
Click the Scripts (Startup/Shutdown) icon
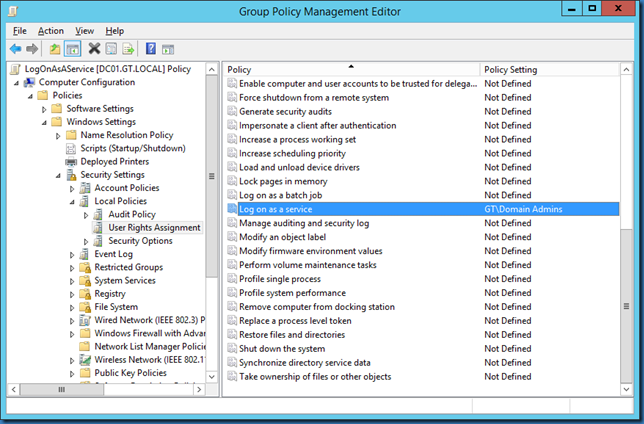pos(71,148)
